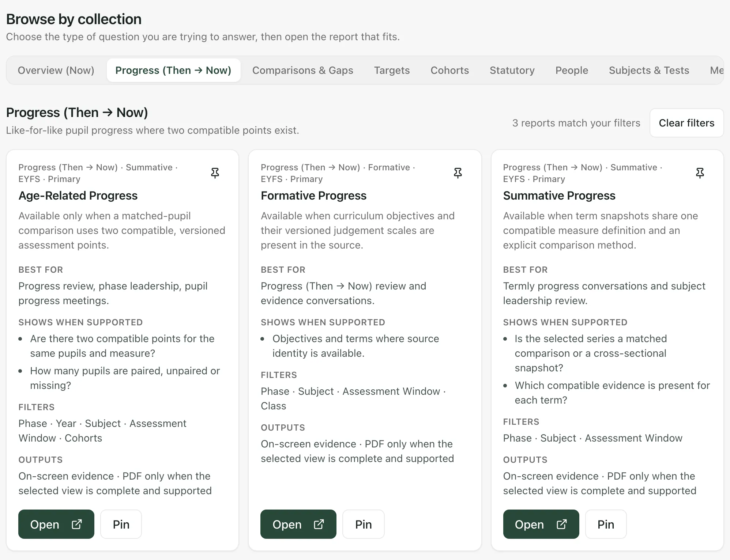This screenshot has height=560, width=730.
Task: Select the Progress (Then → Now) tab
Action: click(x=173, y=70)
